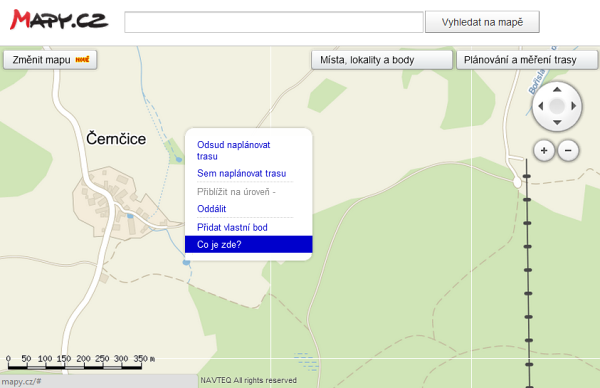The image size is (600, 388).
Task: Zoom in with the plus button
Action: (x=544, y=150)
